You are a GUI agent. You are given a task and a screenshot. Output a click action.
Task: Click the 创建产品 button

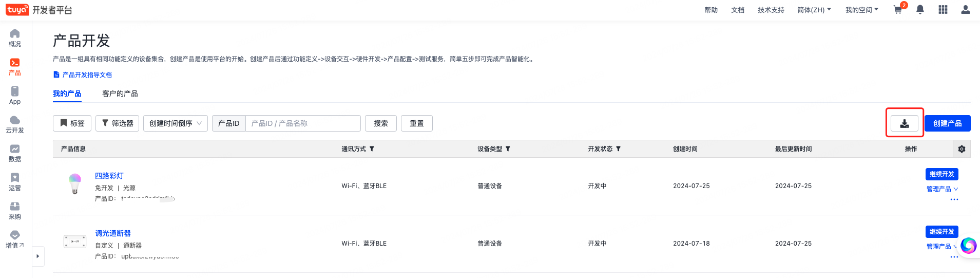click(947, 123)
